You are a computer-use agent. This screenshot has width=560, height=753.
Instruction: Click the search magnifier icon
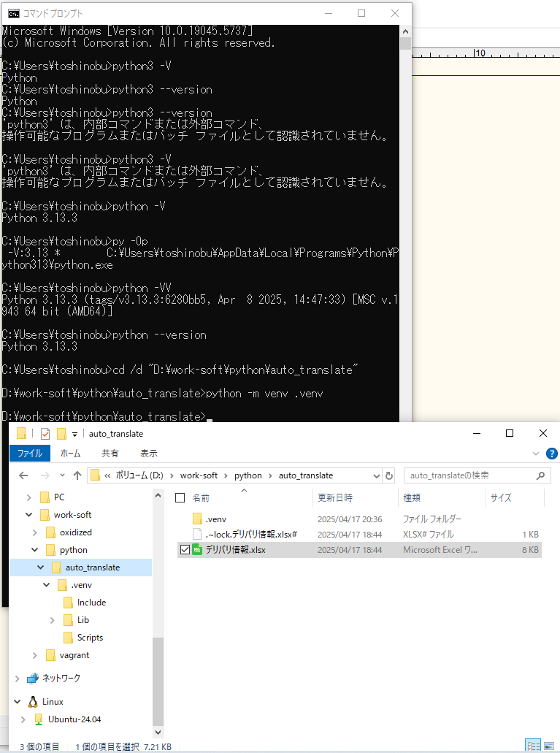[x=541, y=475]
